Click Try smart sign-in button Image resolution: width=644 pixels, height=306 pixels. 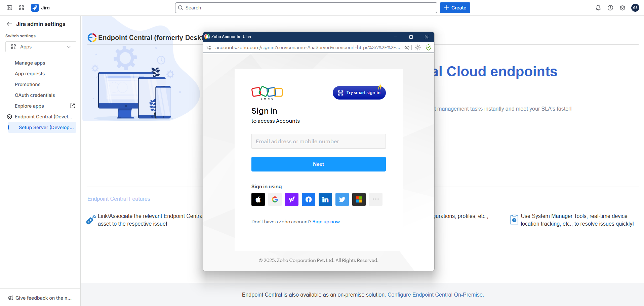(x=359, y=93)
